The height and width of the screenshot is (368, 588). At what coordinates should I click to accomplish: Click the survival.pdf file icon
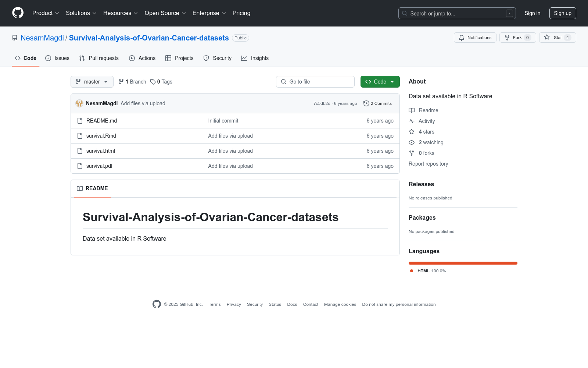point(80,166)
